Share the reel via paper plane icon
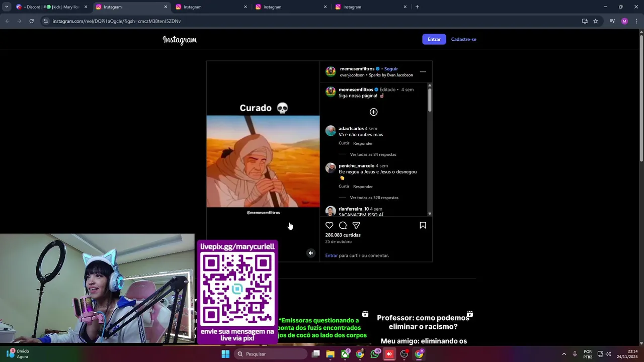The width and height of the screenshot is (644, 362). [356, 225]
